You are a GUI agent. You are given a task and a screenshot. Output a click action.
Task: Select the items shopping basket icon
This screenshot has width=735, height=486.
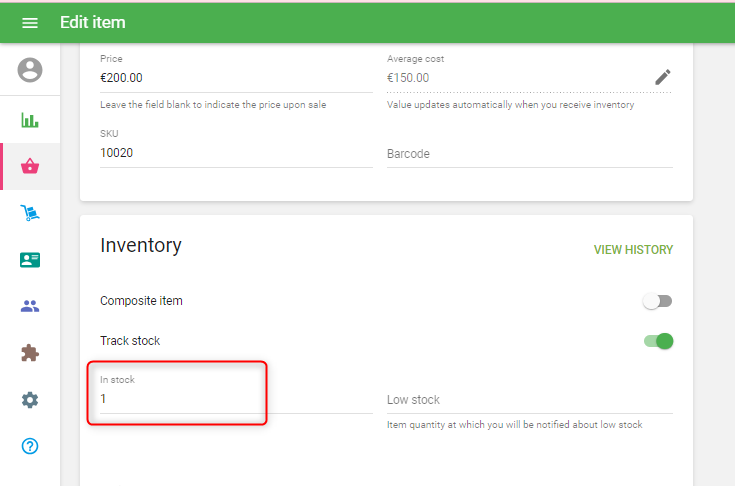(30, 166)
